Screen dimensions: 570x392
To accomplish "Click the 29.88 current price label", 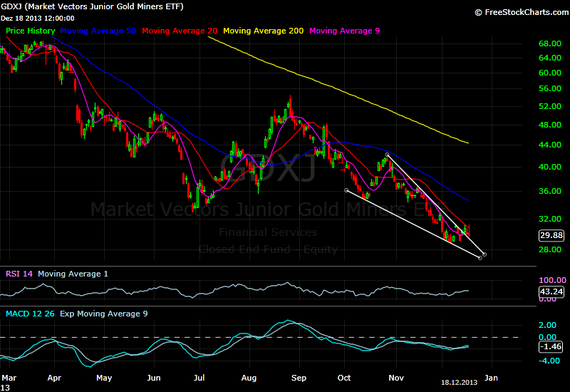I will (551, 235).
